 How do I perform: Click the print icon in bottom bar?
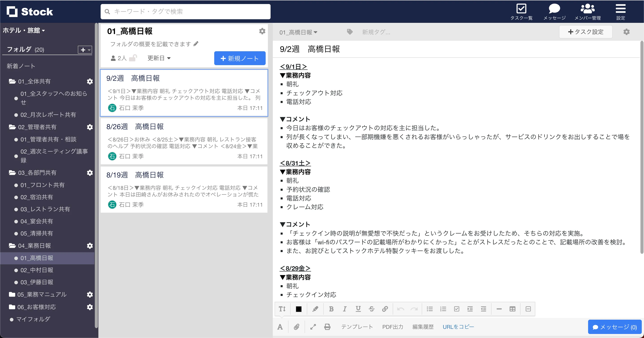pos(327,327)
